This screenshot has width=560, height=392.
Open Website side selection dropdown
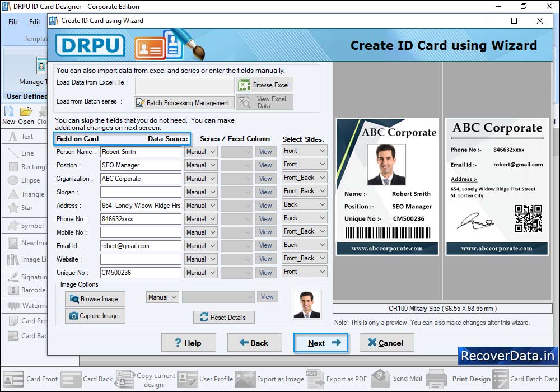coord(304,258)
